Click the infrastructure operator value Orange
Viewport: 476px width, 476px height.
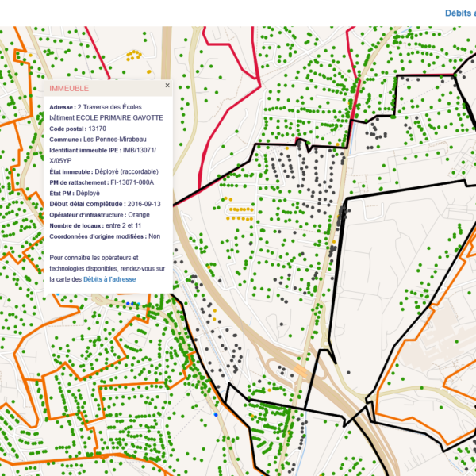pos(139,215)
